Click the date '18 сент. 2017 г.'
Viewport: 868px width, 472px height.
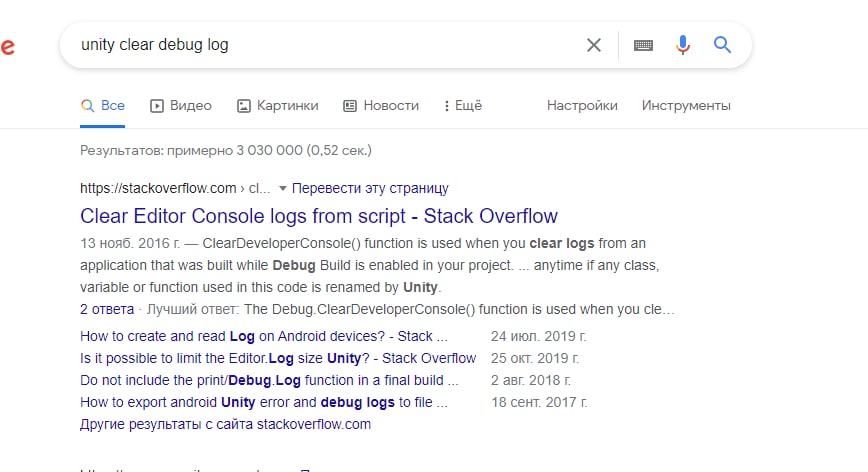539,402
